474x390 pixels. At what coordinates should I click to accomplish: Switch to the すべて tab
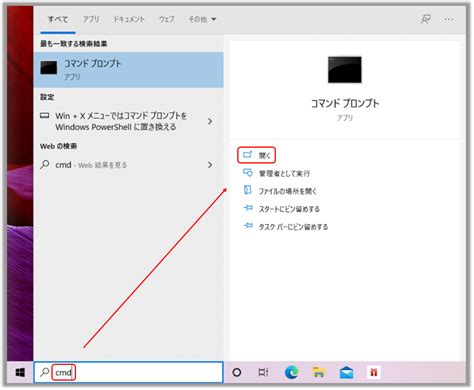58,19
